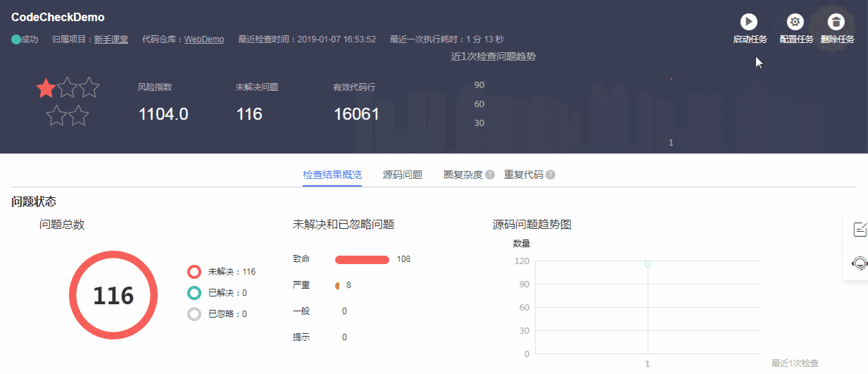
Task: Click the 有效代码行 value 16061
Action: pos(356,114)
